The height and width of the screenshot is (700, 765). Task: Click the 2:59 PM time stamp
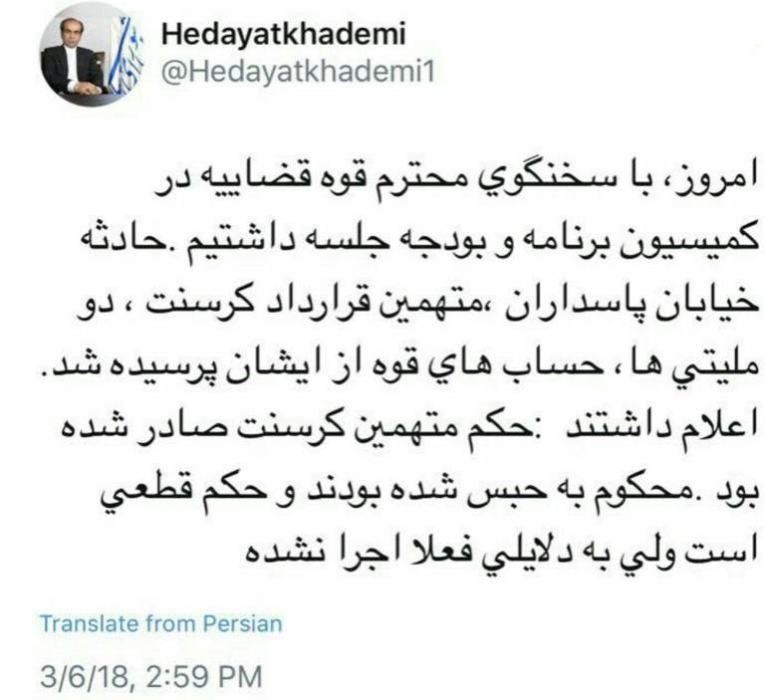pyautogui.click(x=204, y=677)
